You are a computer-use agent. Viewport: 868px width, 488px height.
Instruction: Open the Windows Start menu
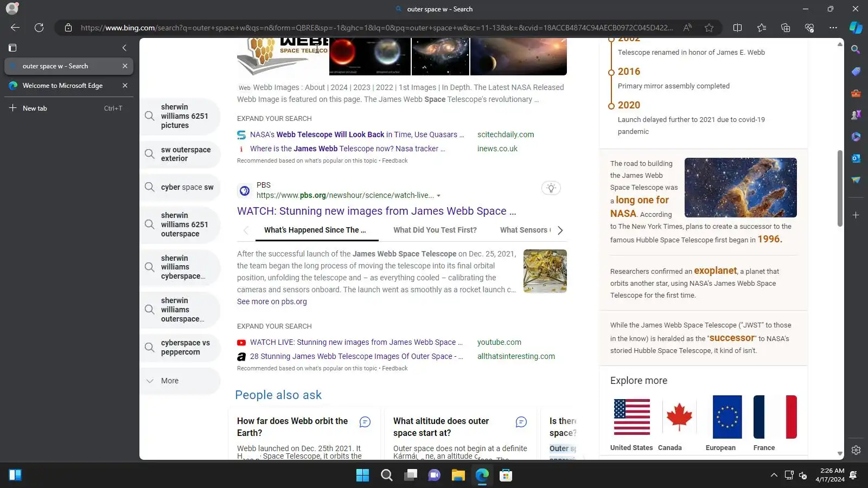(362, 476)
